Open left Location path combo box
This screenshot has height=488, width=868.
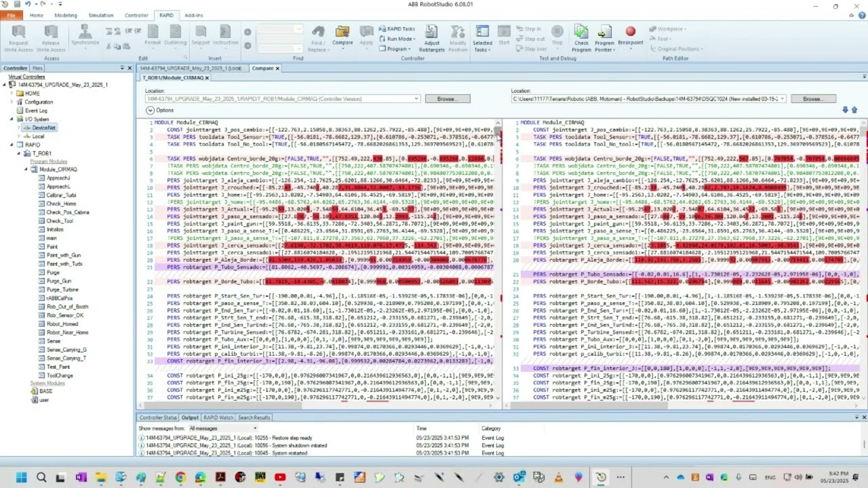click(x=283, y=99)
